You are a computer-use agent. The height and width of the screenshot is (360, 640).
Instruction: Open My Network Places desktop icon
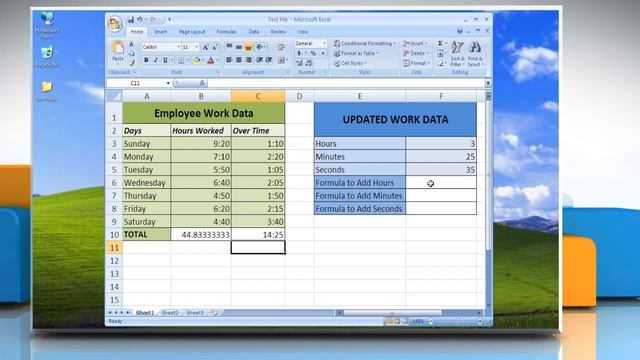pyautogui.click(x=47, y=24)
